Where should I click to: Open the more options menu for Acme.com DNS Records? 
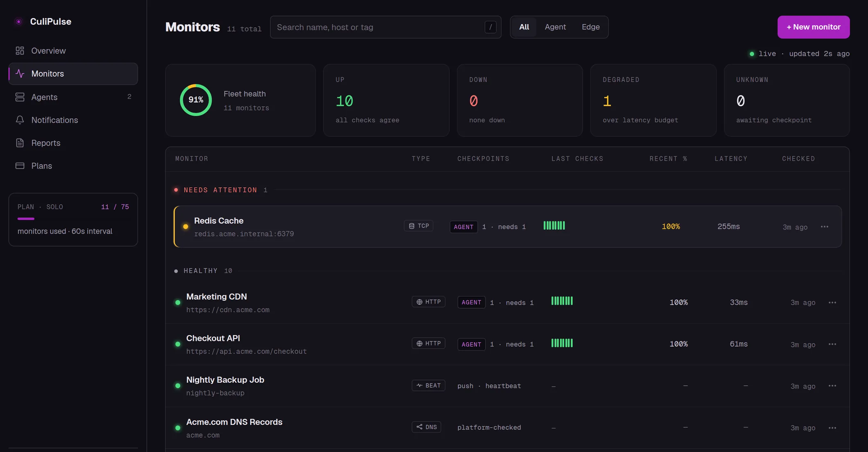(832, 428)
